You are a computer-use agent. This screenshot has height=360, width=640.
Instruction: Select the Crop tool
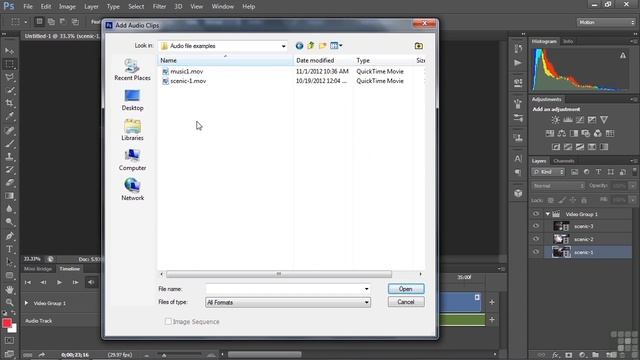[9, 103]
